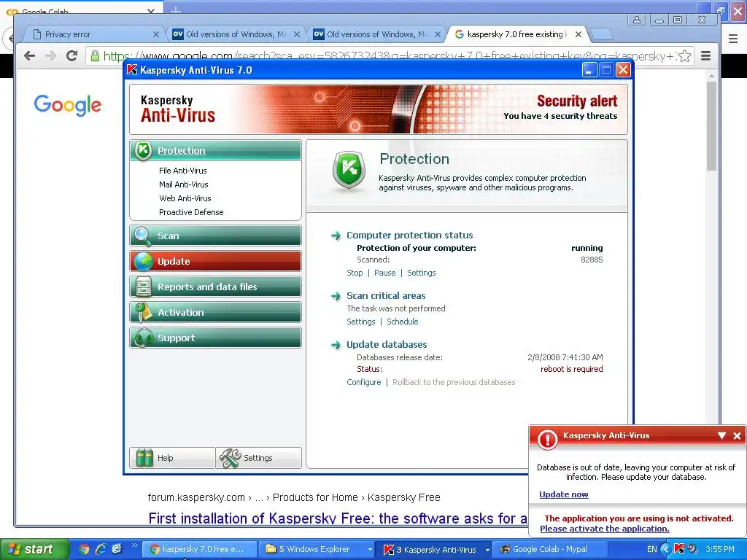Image resolution: width=747 pixels, height=560 pixels.
Task: Click arrow icon beside Scan critical areas
Action: click(x=336, y=296)
